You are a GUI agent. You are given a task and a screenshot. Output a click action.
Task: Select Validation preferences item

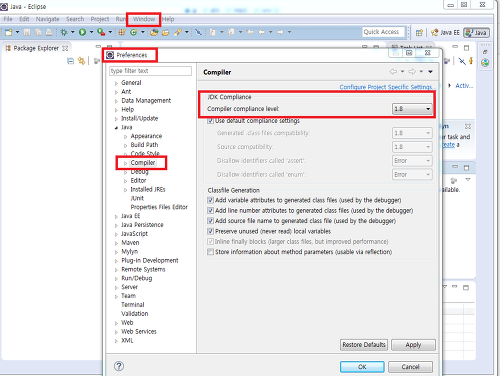[135, 314]
